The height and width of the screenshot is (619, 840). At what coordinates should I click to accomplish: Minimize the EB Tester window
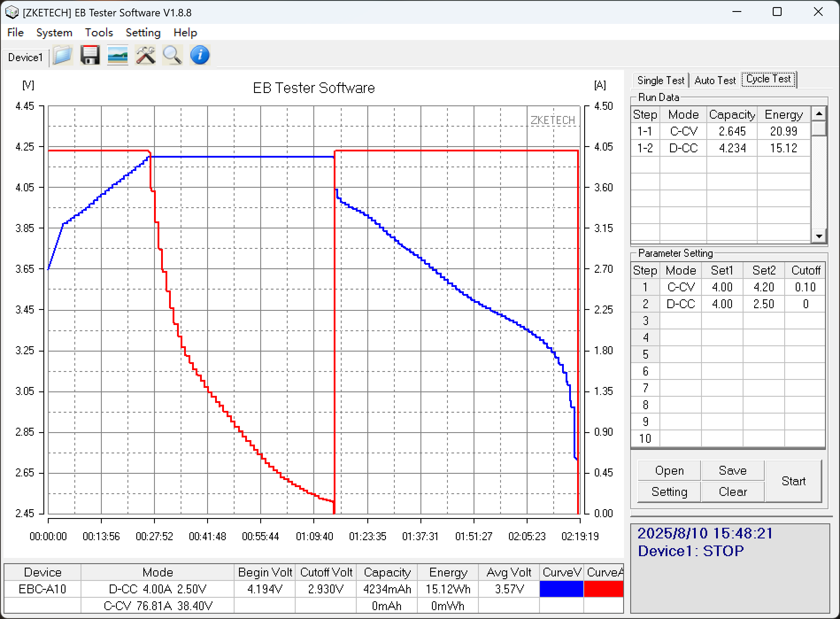(737, 12)
